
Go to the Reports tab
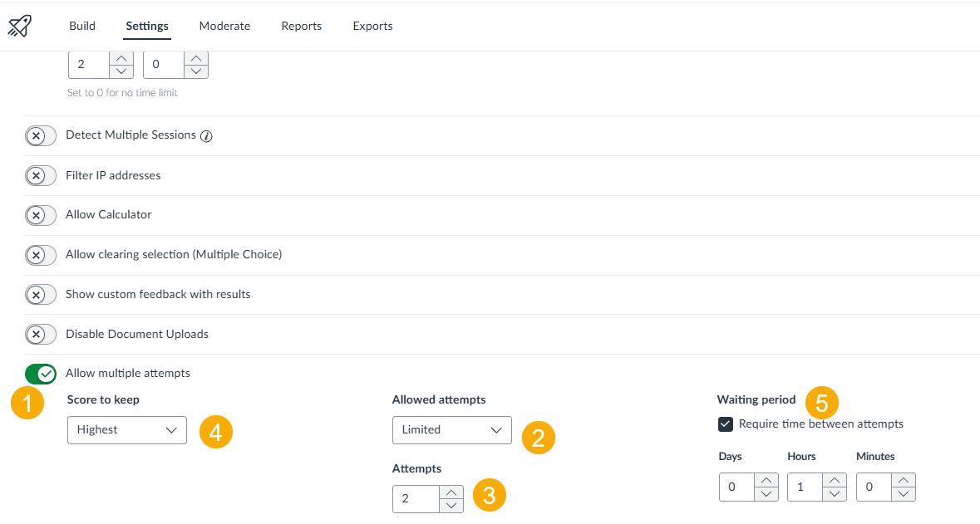(x=301, y=26)
